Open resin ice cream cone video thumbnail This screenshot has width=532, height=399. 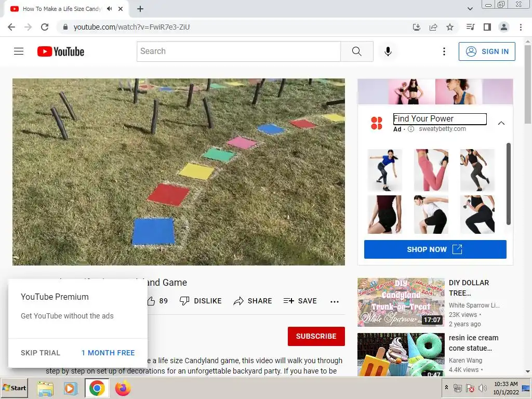(x=401, y=354)
